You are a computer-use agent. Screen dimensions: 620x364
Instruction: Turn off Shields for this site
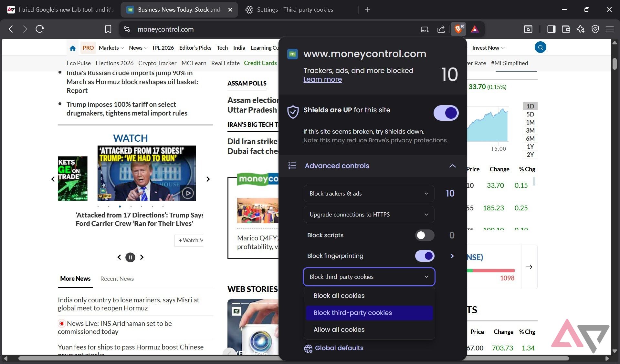pyautogui.click(x=446, y=113)
